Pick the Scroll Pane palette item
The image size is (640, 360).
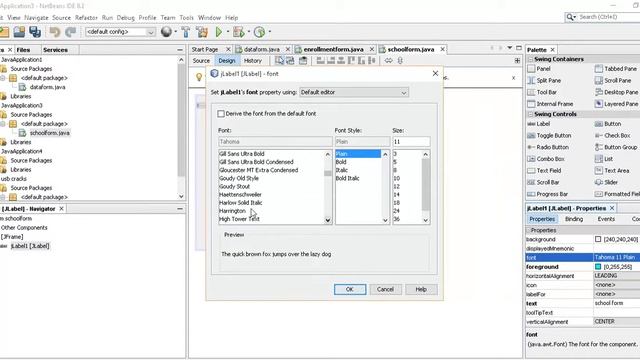(x=613, y=80)
